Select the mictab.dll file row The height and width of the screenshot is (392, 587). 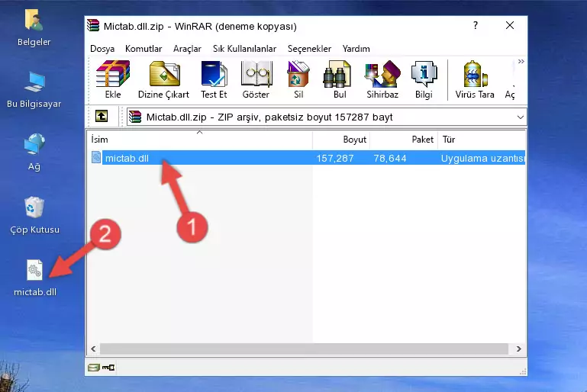[307, 158]
